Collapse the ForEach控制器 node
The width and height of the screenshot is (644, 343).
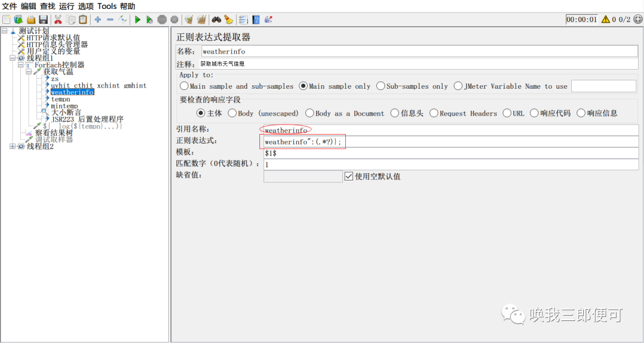(x=20, y=65)
